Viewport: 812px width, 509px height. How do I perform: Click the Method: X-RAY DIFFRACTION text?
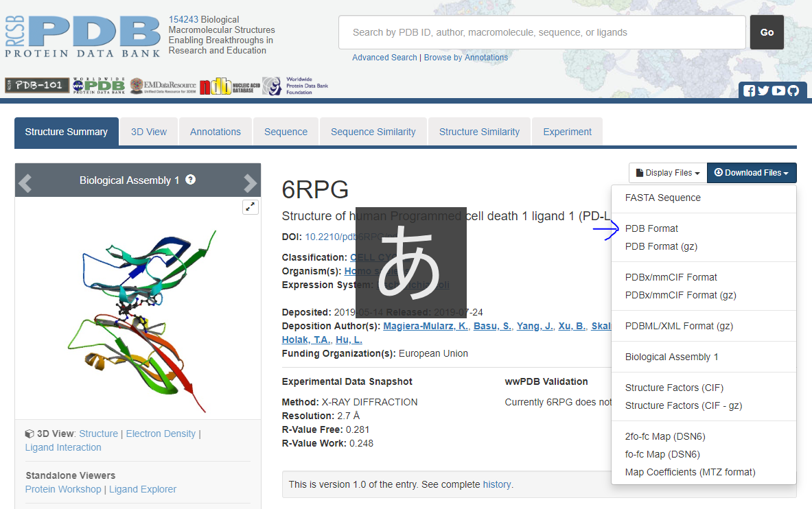pos(349,403)
